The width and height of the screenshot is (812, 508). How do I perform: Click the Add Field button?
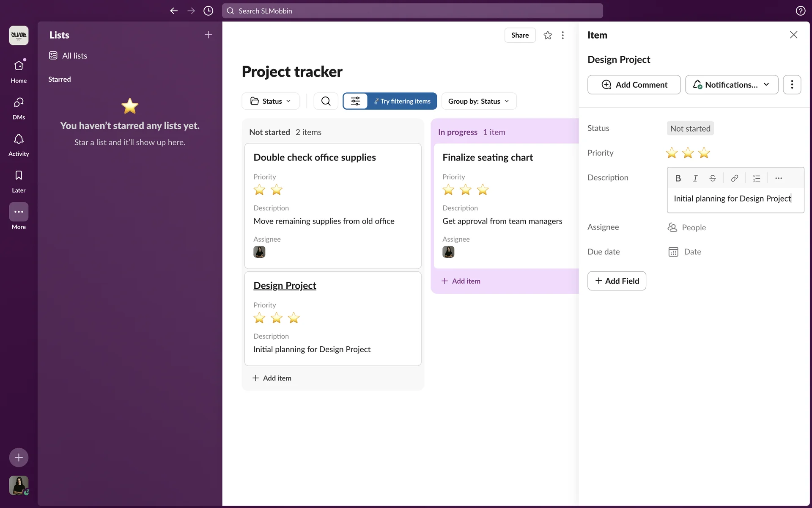[617, 281]
